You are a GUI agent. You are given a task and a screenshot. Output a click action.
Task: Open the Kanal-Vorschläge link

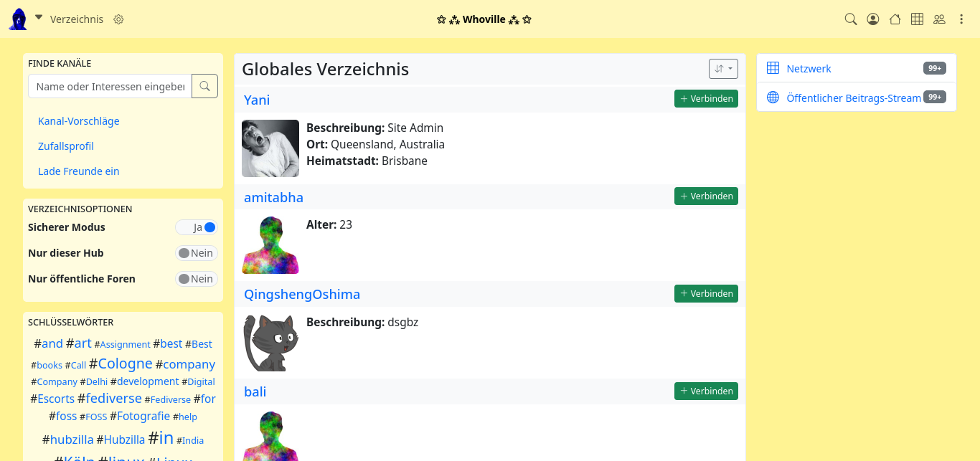click(x=79, y=121)
